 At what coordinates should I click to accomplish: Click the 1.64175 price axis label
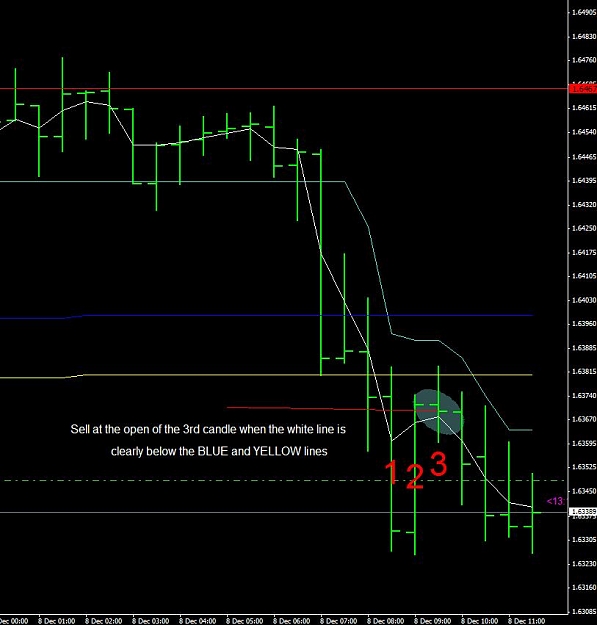click(584, 252)
